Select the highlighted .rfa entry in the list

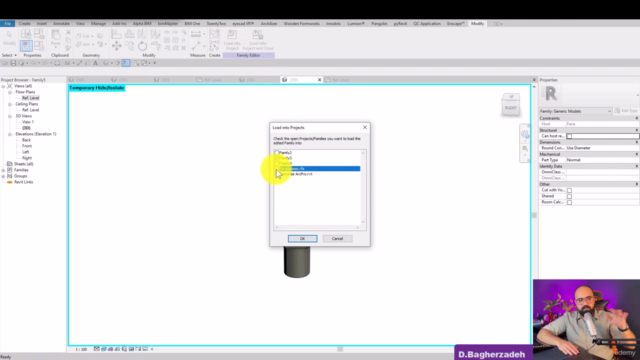coord(319,169)
